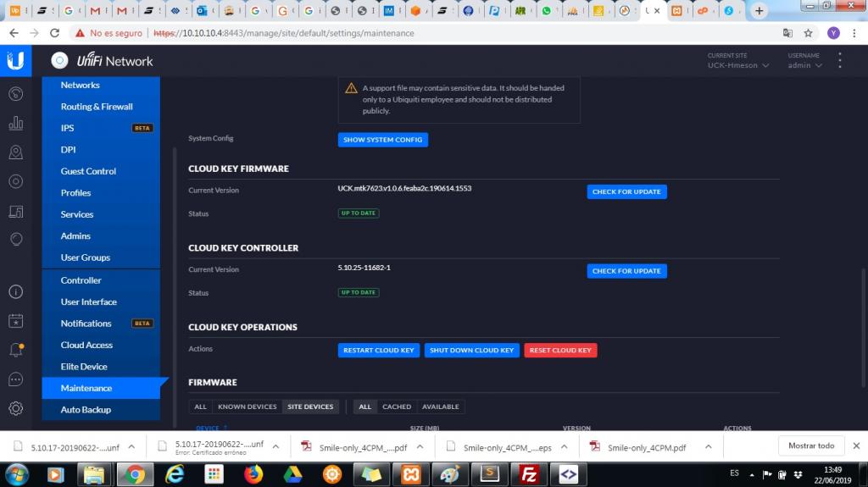Open the Map pin icon in sidebar

[x=15, y=152]
